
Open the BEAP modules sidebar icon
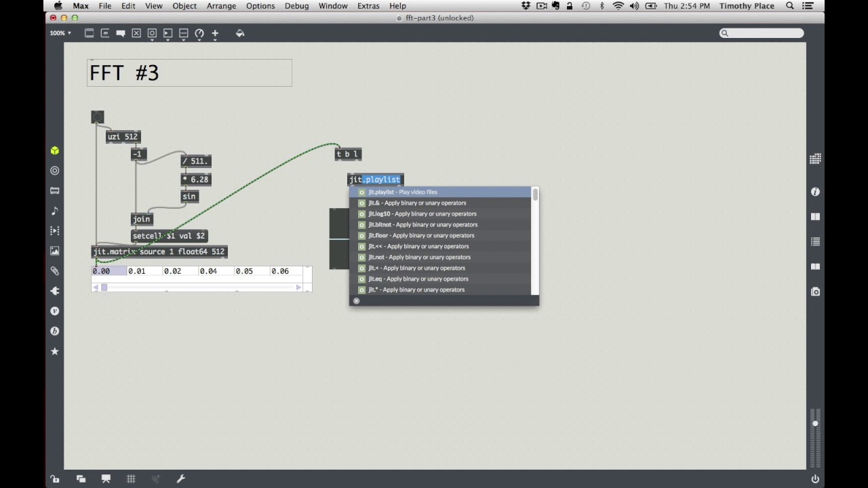55,331
